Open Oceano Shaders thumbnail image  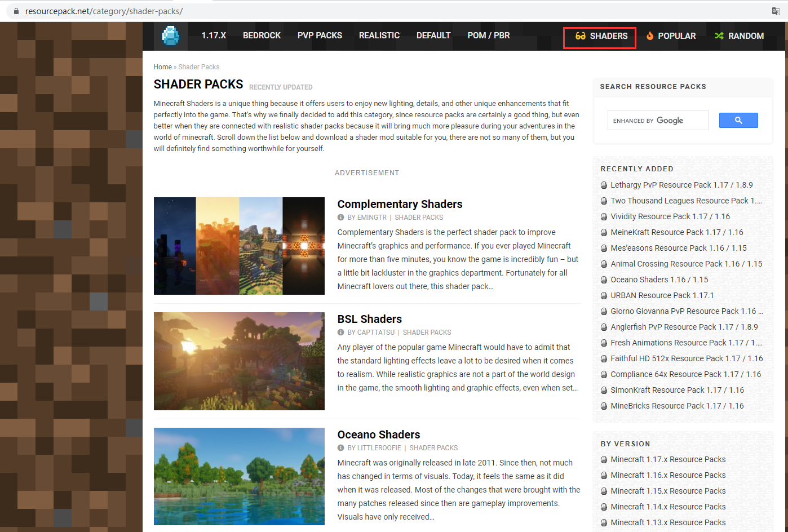[x=239, y=477]
